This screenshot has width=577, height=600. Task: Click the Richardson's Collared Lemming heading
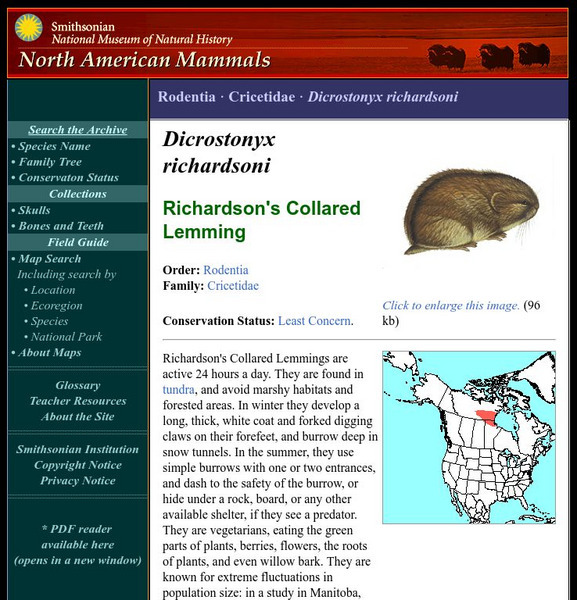(262, 220)
